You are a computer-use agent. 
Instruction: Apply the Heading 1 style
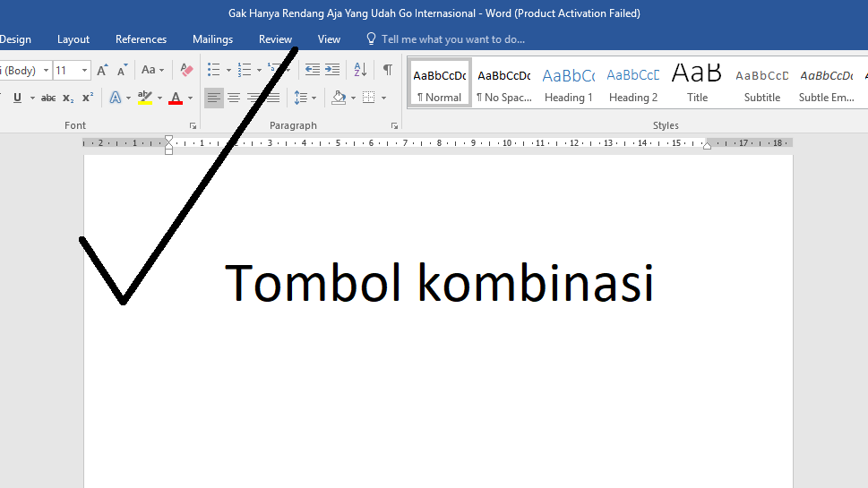(569, 83)
